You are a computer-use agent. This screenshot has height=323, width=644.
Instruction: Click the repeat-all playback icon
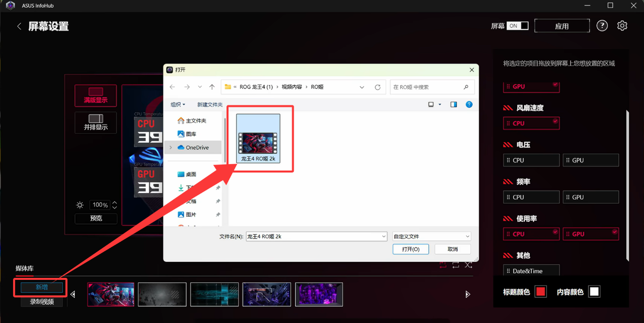[456, 265]
